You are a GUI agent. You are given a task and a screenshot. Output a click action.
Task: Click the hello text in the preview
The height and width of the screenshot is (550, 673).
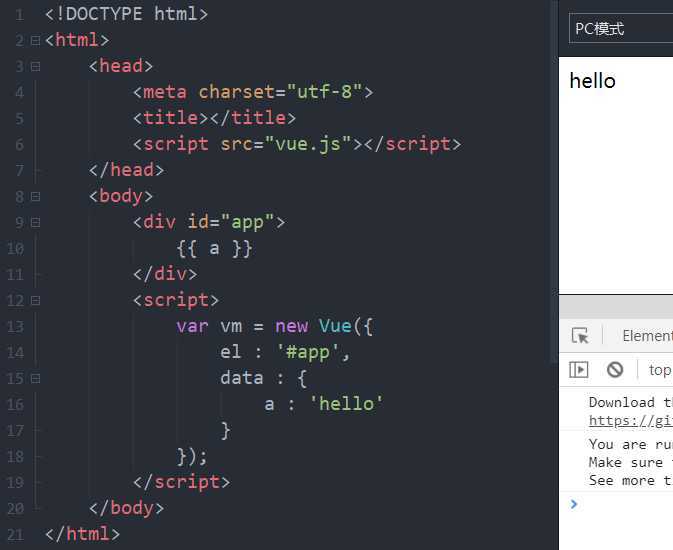[x=592, y=81]
